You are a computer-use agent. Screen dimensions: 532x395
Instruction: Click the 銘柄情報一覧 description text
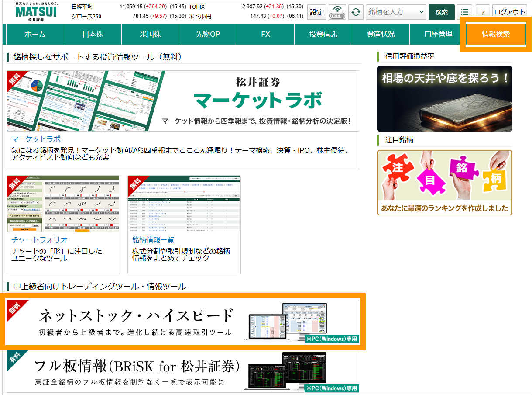point(181,255)
